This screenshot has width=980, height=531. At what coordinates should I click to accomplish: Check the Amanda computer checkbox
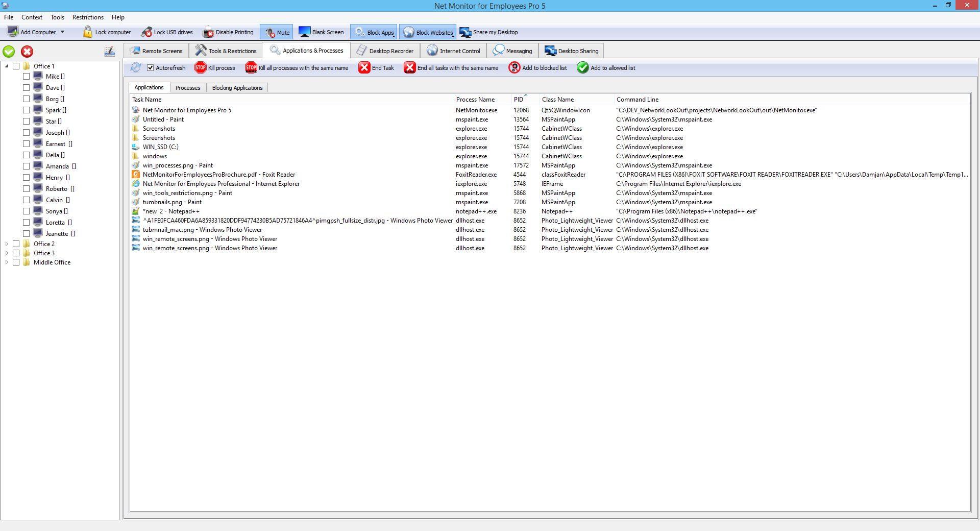click(x=26, y=166)
